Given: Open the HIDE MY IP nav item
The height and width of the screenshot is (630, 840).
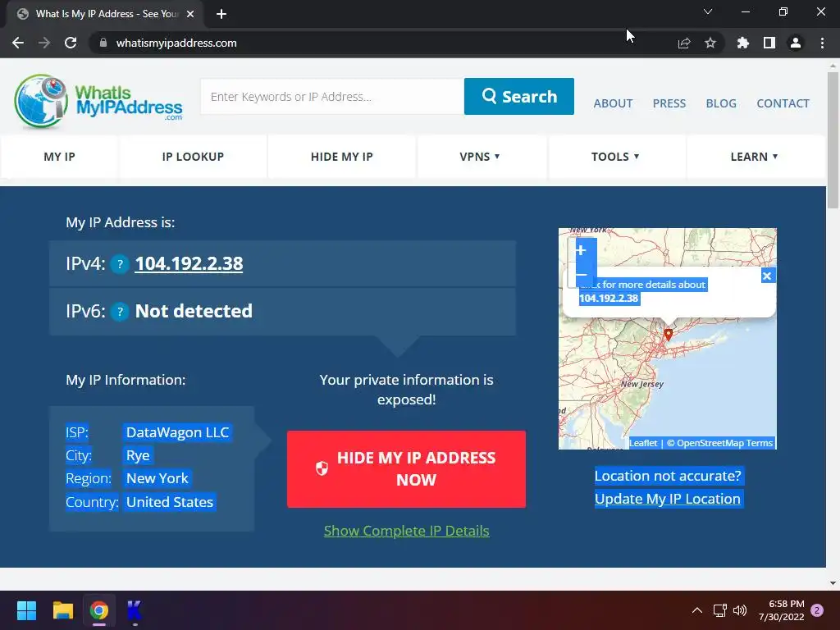Looking at the screenshot, I should pyautogui.click(x=342, y=157).
